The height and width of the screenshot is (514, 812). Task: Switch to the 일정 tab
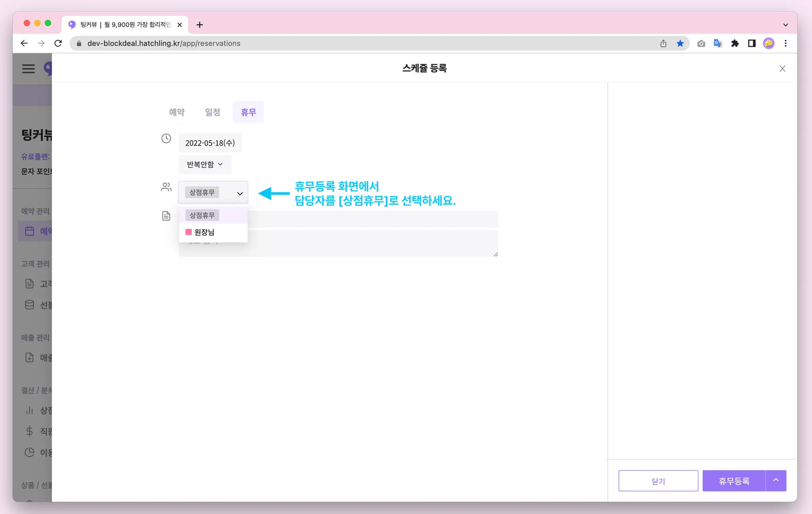coord(213,112)
